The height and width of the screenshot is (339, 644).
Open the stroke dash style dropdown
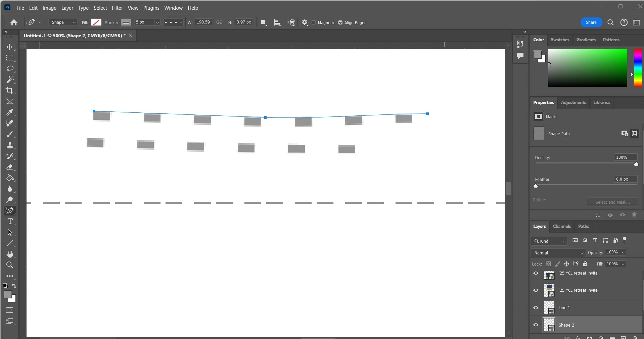(x=173, y=22)
